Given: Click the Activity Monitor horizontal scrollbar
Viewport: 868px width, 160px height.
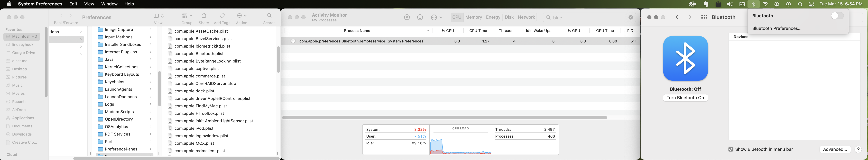Looking at the screenshot, I should click(445, 118).
